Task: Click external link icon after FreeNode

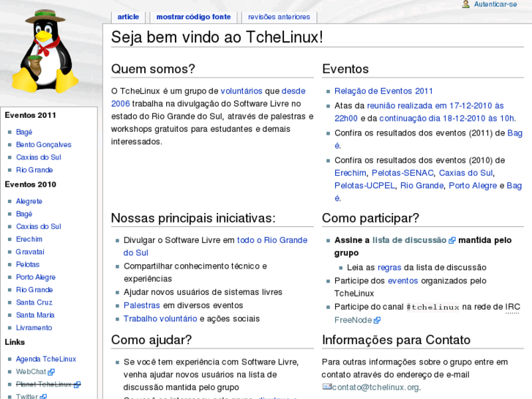Action: 377,320
